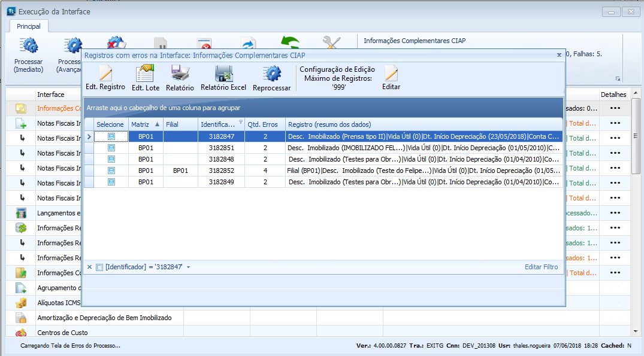Switch to the Principal tab

pyautogui.click(x=29, y=26)
